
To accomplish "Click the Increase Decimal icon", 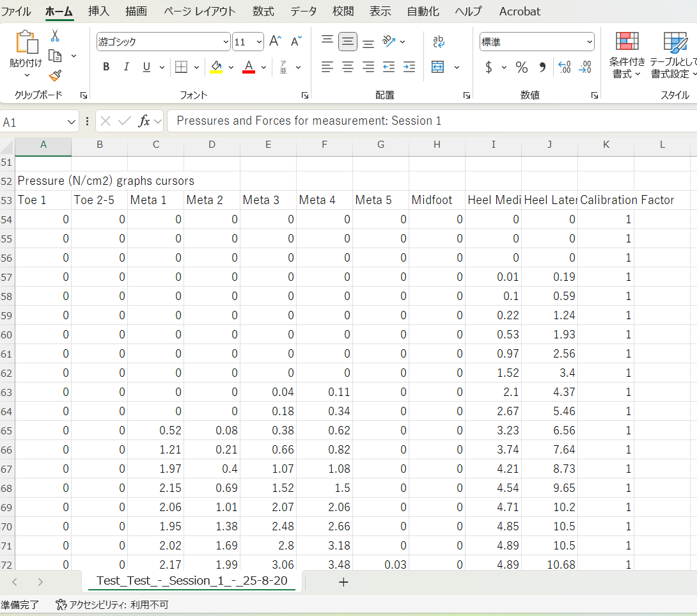I will tap(564, 67).
